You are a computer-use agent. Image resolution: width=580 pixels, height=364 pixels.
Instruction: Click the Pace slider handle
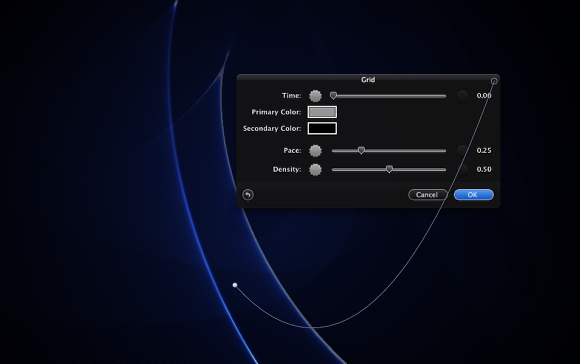coord(361,150)
